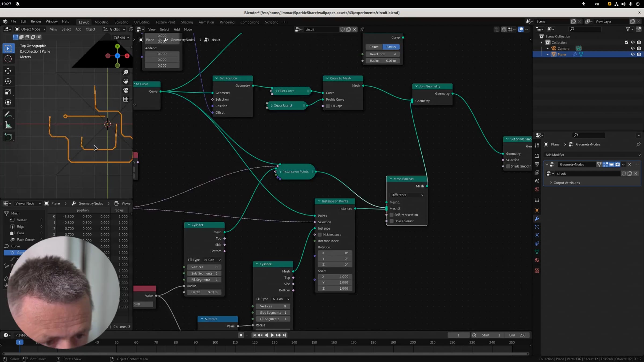Select the Measure tool
Viewport: 644px width, 362px height.
pos(8,125)
